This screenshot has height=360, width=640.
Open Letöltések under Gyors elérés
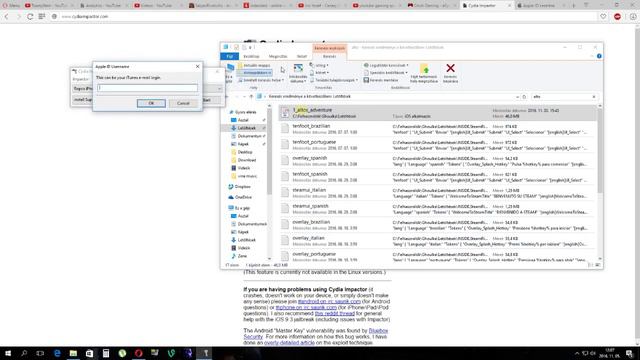[246, 128]
